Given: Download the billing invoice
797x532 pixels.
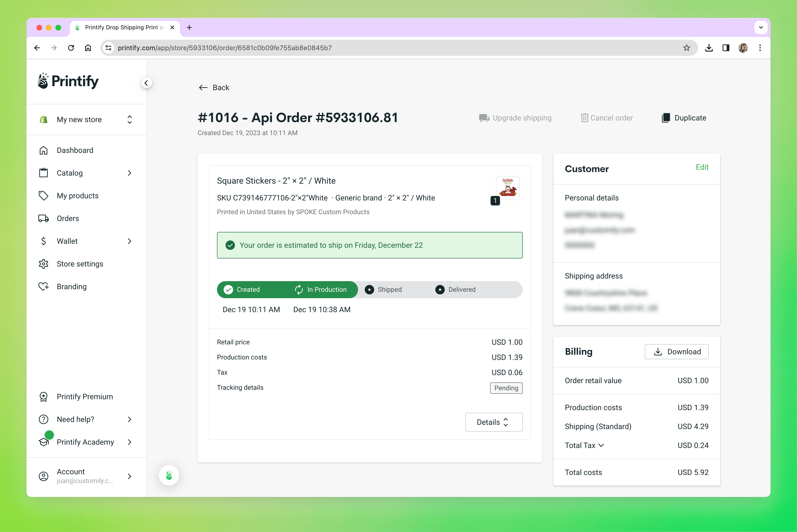Looking at the screenshot, I should (x=676, y=352).
